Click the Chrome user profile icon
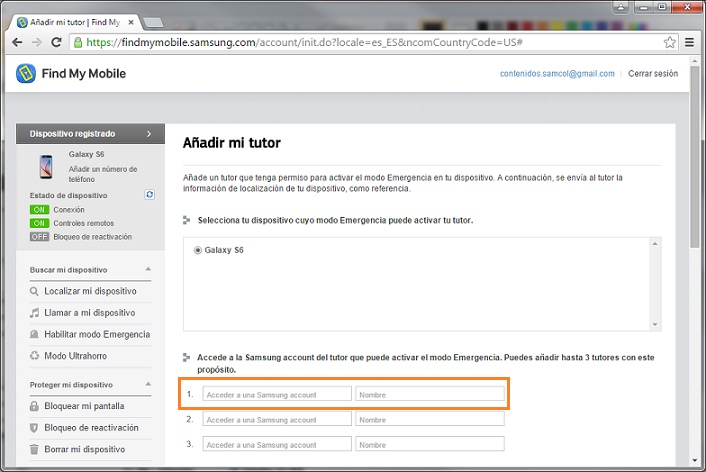The width and height of the screenshot is (706, 472). [620, 7]
